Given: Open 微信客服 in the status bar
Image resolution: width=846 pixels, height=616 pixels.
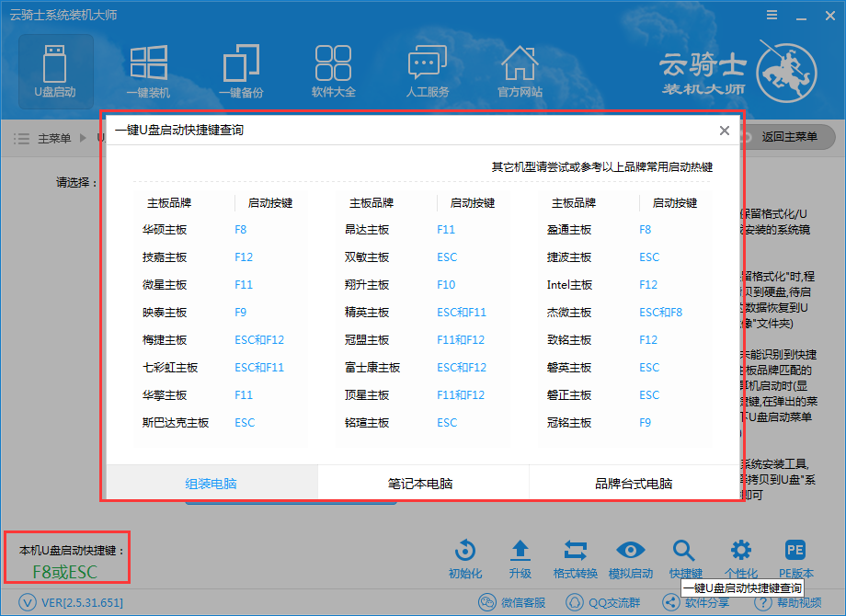Looking at the screenshot, I should coord(513,603).
